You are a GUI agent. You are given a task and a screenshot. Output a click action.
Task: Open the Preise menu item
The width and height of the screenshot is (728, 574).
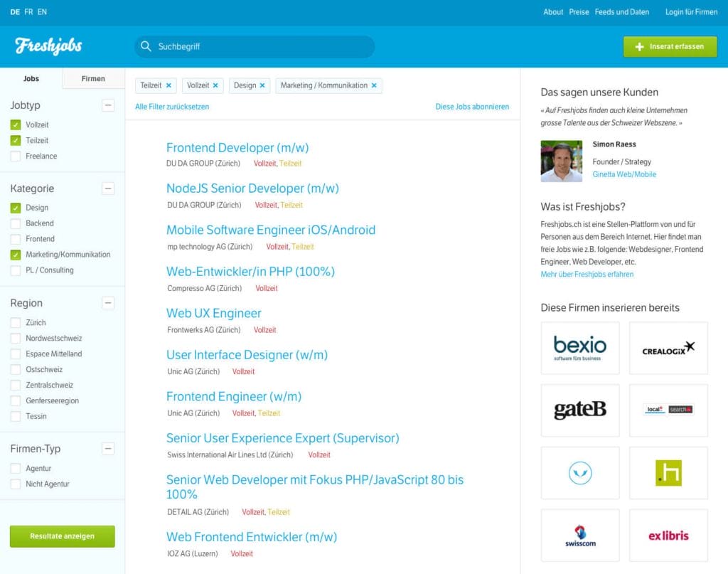pos(579,12)
